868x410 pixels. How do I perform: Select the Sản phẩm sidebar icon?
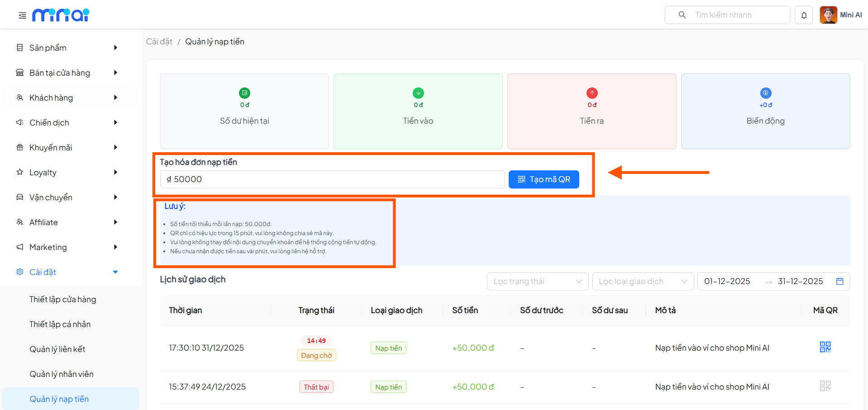[19, 47]
